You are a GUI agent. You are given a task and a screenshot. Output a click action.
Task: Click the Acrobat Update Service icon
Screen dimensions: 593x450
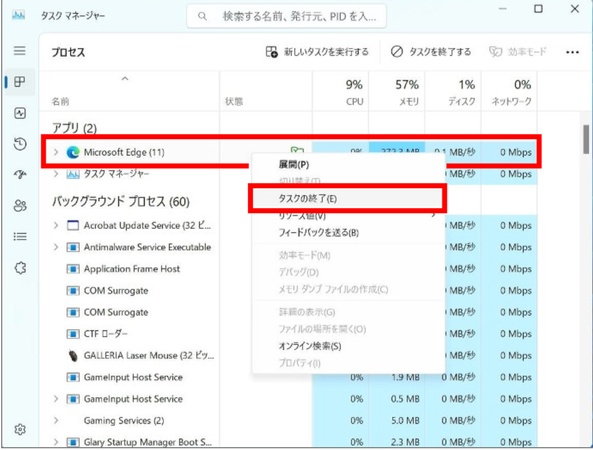[x=73, y=225]
